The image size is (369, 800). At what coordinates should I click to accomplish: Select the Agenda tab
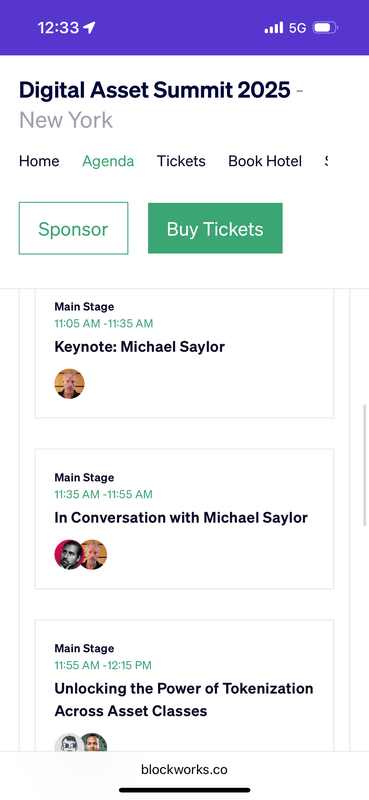pos(108,161)
